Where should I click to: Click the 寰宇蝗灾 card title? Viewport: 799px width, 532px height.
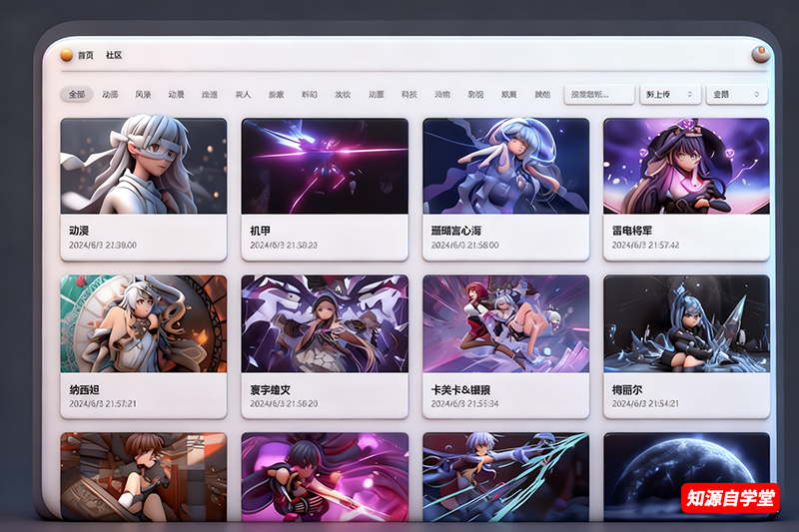pos(270,389)
